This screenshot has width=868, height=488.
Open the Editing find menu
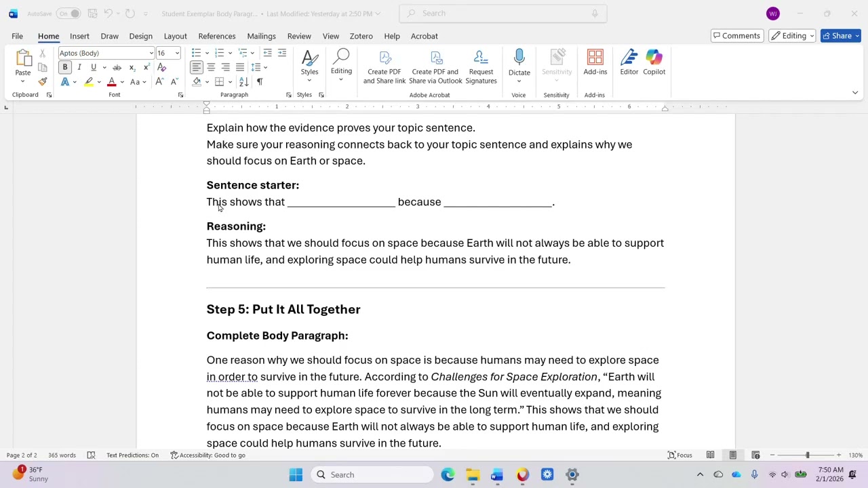pos(341,66)
